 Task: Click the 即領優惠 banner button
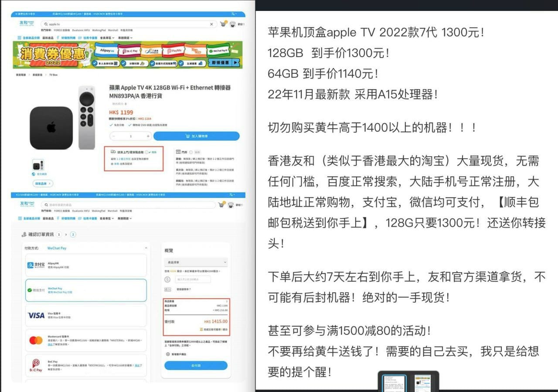click(x=225, y=63)
